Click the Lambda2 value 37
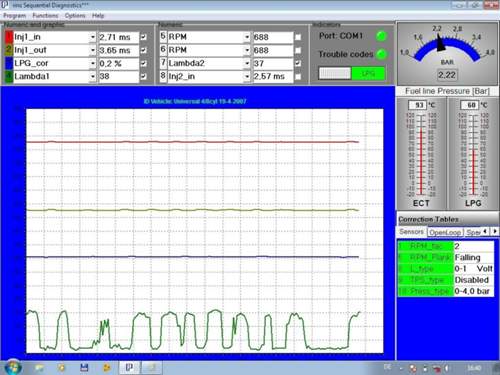 tap(273, 63)
